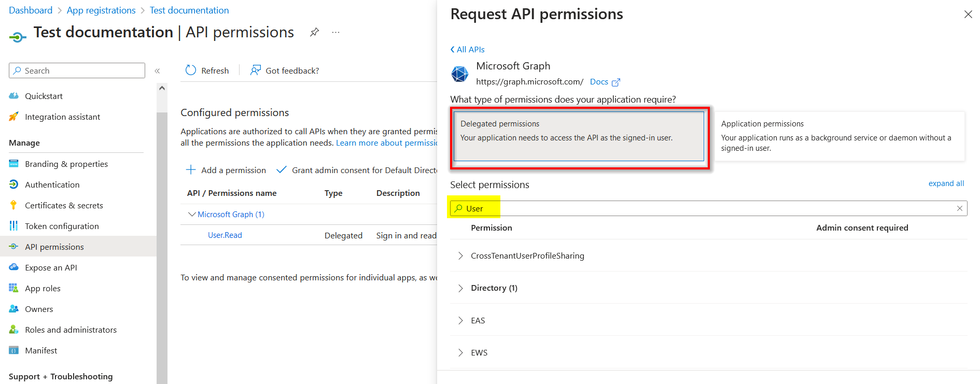Select Delegated permissions option card
980x384 pixels.
point(579,136)
